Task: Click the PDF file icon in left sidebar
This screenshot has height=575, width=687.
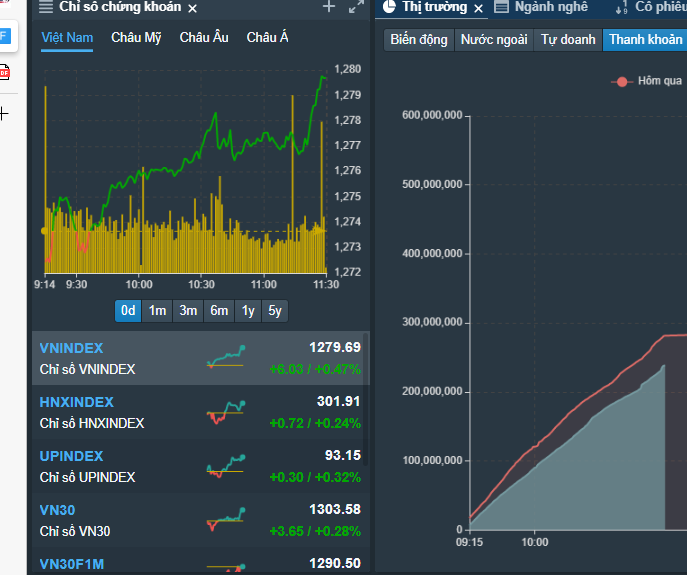Action: tap(4, 72)
